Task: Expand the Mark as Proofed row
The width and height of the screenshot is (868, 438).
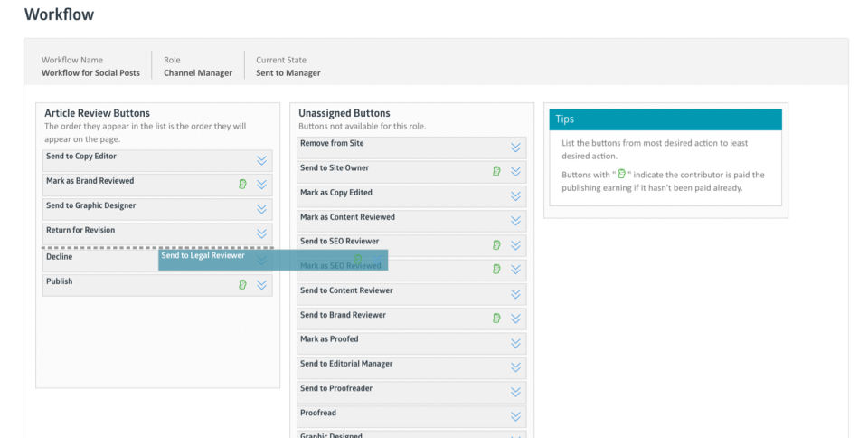Action: (x=515, y=343)
